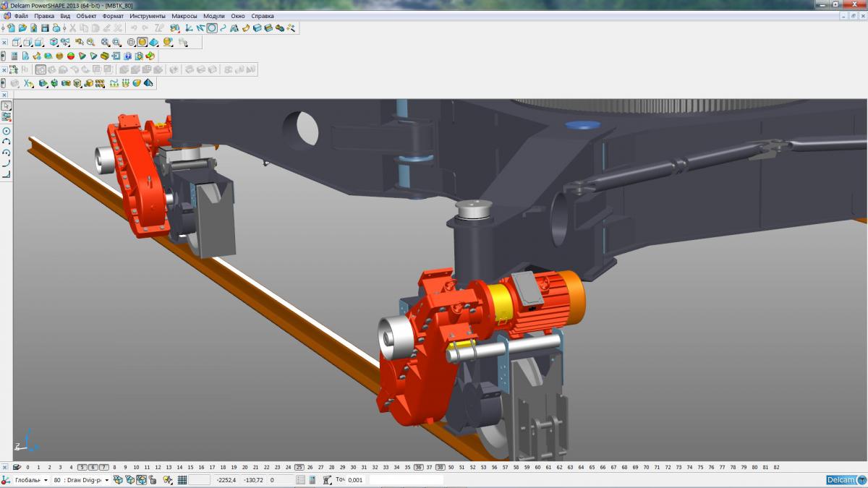Click the levels manager icon left of level 0
868x488 pixels.
click(17, 467)
